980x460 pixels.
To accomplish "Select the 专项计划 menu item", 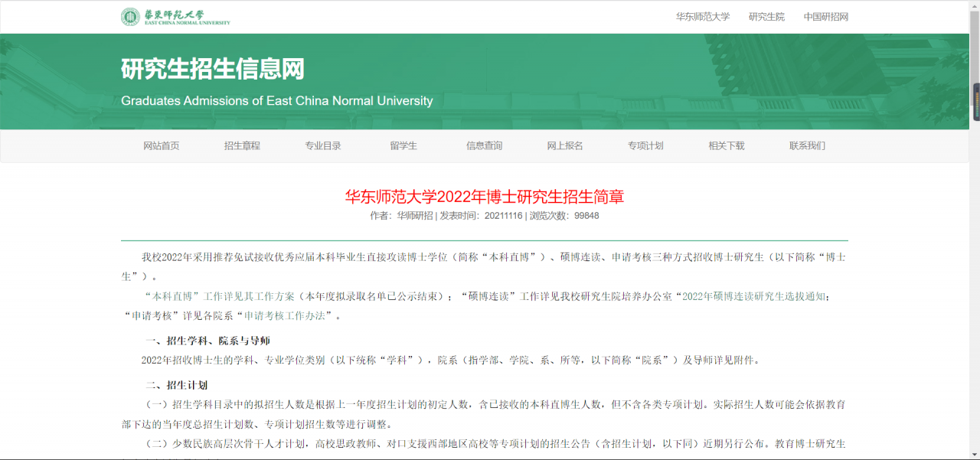I will click(645, 146).
